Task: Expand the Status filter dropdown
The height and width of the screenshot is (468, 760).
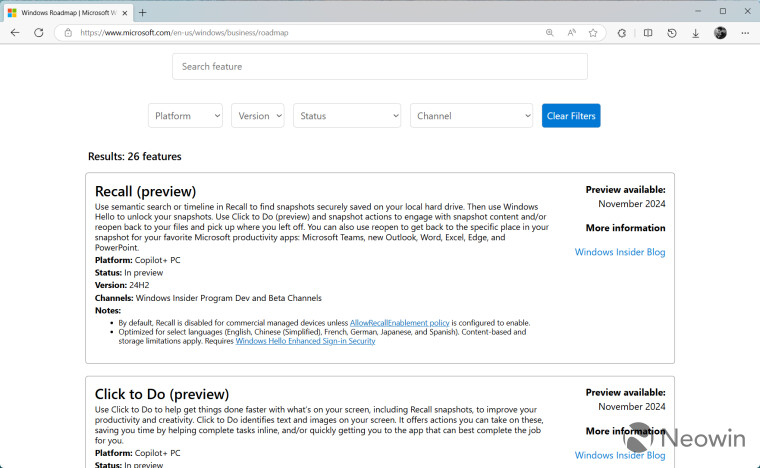Action: click(x=346, y=116)
